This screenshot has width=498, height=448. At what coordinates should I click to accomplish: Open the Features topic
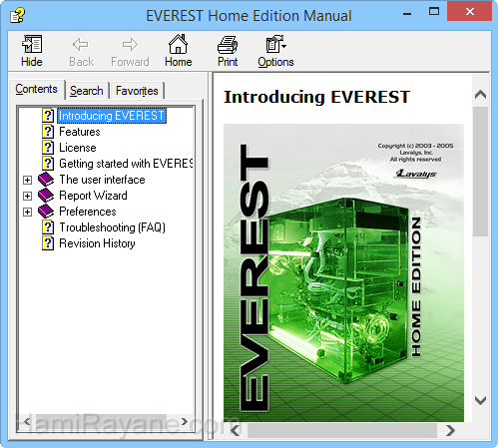tap(80, 132)
